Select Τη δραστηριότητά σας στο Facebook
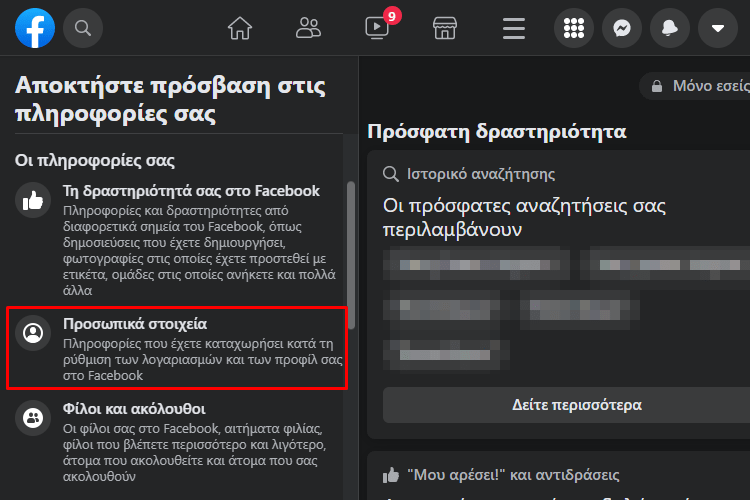Viewport: 750px width, 500px height. click(x=177, y=240)
